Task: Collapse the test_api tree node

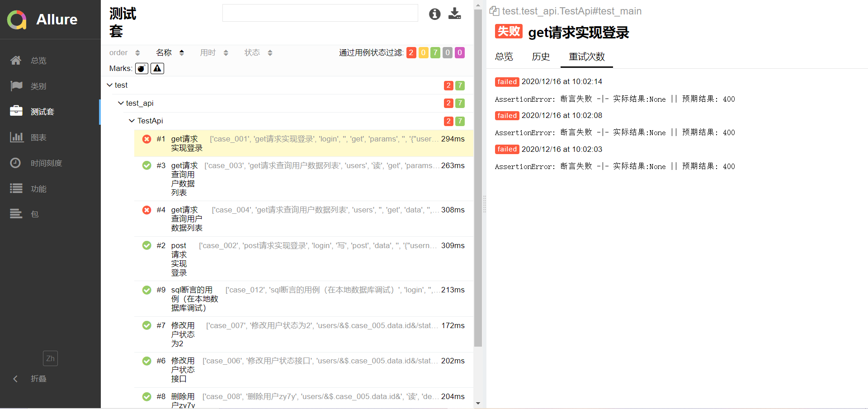Action: point(121,103)
